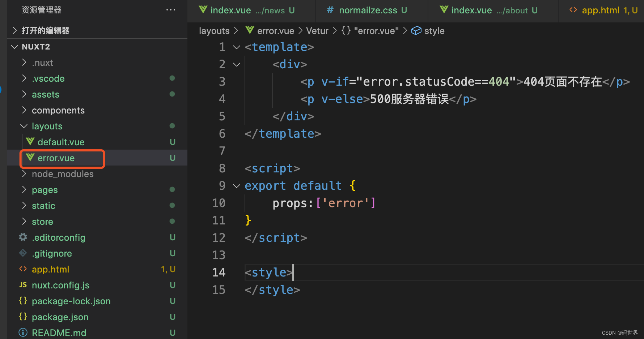Expand the node_modules folder

pos(24,173)
